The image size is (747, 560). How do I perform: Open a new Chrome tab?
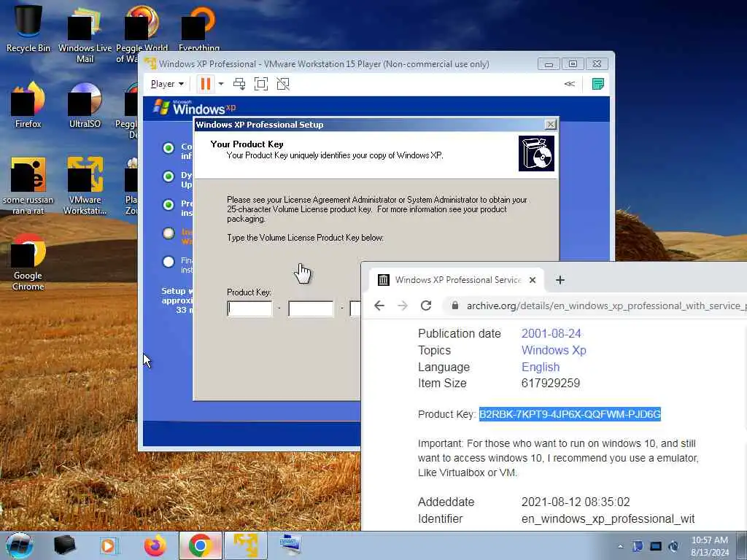560,280
